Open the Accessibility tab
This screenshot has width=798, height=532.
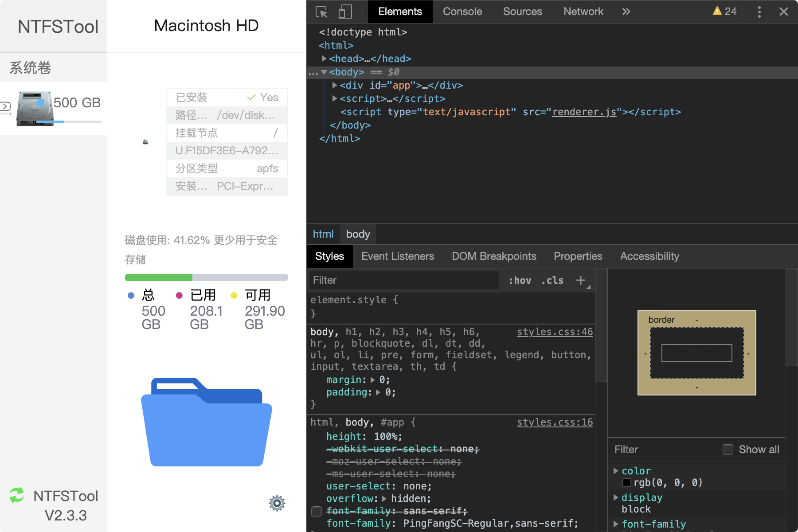pos(649,256)
